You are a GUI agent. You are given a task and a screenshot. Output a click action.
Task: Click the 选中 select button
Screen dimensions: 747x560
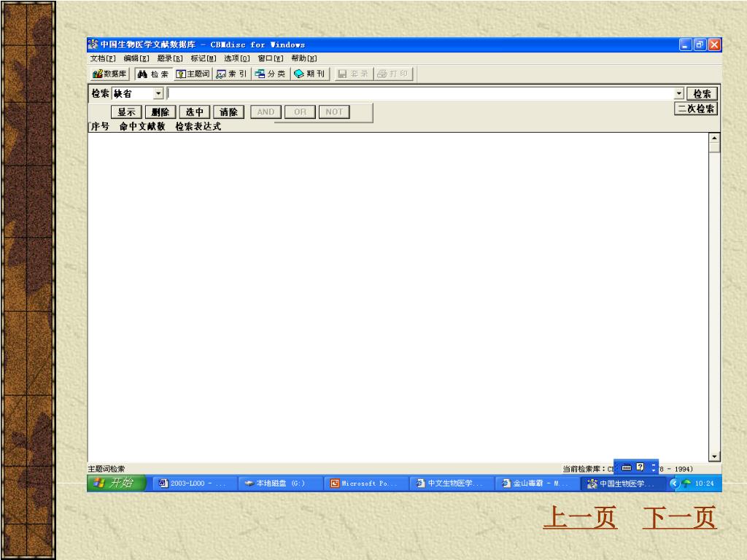194,112
